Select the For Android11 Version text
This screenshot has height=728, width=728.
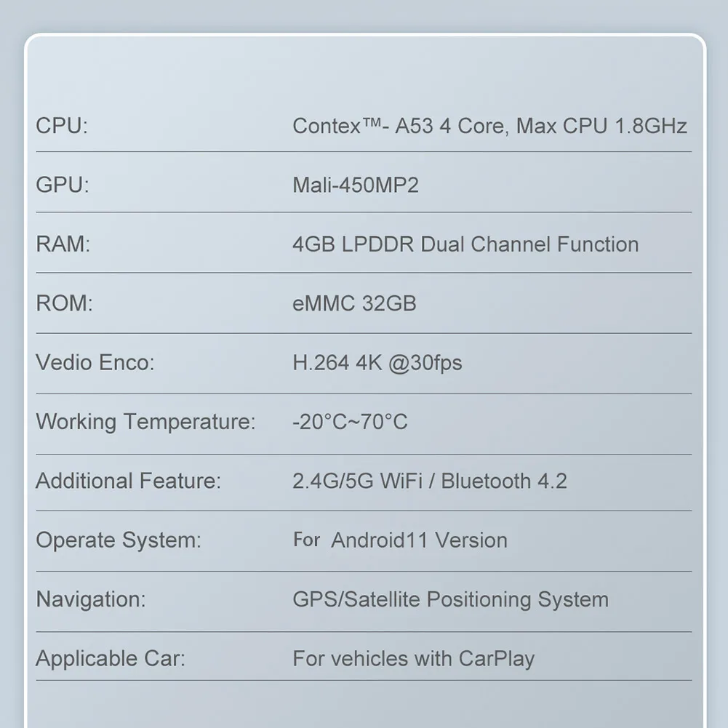coord(400,540)
